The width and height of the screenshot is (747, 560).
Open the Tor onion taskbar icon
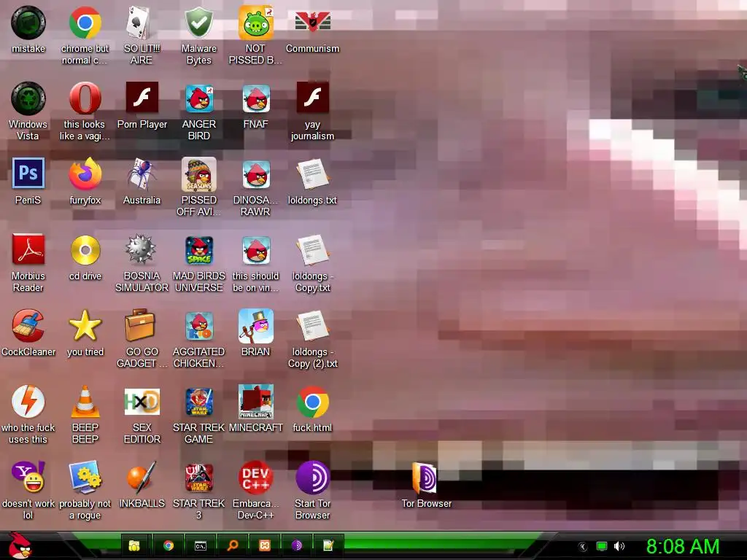point(297,545)
